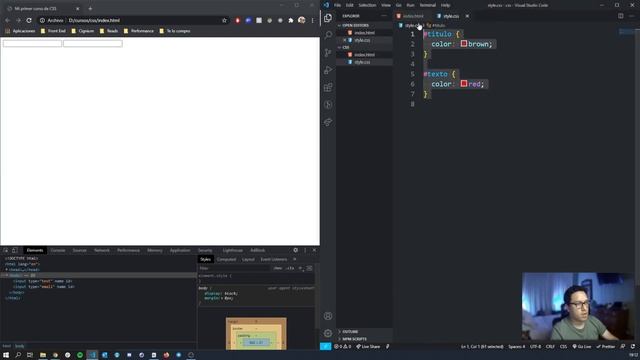Click the remote window indicator in status bar

click(325, 347)
